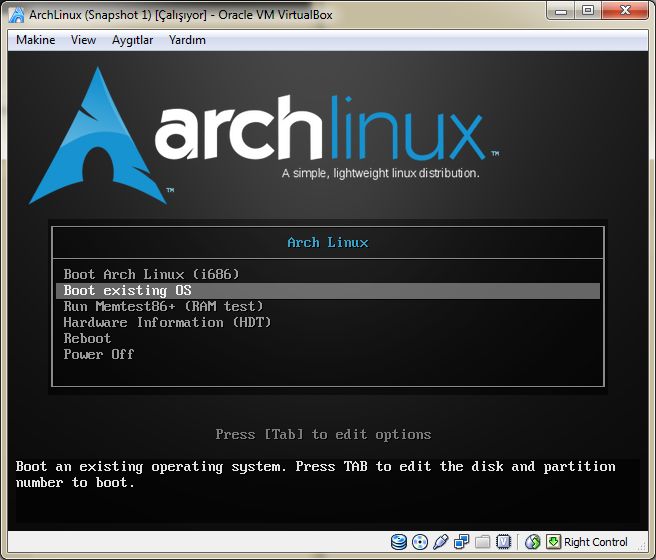Click the mouse integration status icon
656x560 pixels.
[x=533, y=542]
